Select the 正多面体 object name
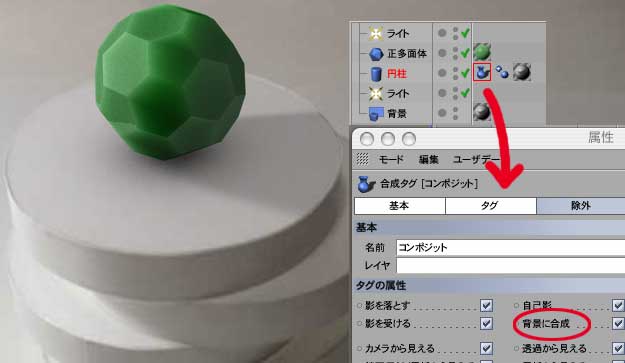Image resolution: width=625 pixels, height=363 pixels. click(407, 53)
